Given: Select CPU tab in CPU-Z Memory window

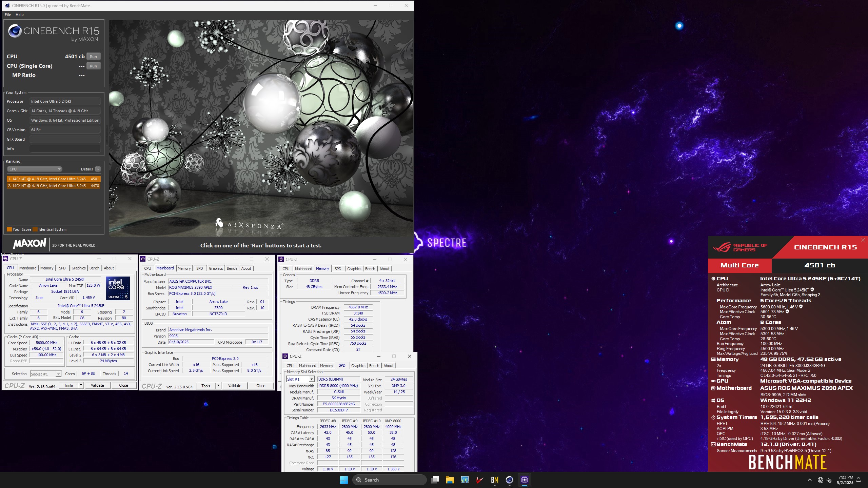Looking at the screenshot, I should pos(286,269).
